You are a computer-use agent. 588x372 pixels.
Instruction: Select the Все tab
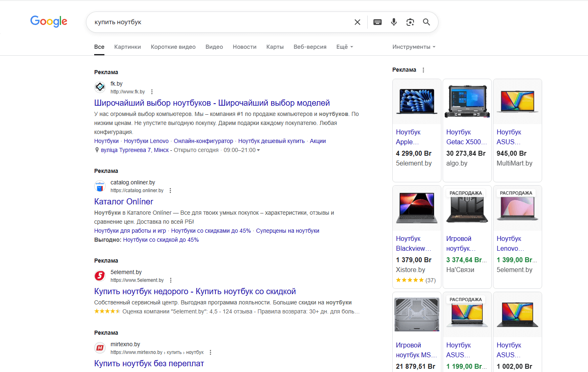[99, 47]
